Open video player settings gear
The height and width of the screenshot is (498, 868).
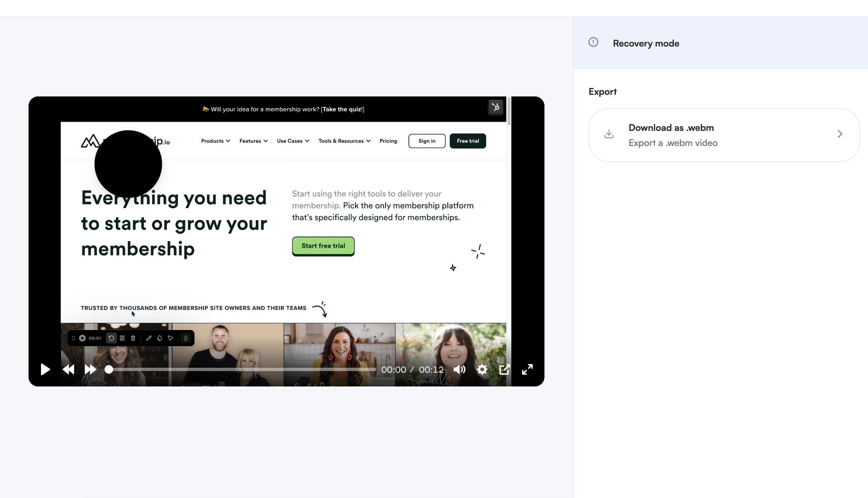click(x=482, y=369)
